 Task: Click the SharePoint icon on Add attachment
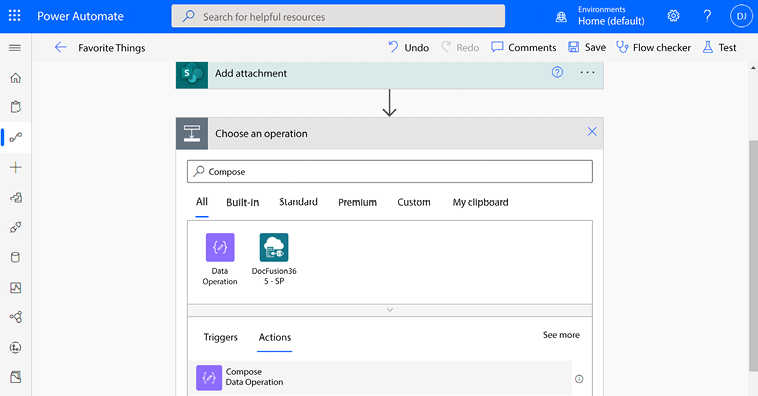point(192,75)
